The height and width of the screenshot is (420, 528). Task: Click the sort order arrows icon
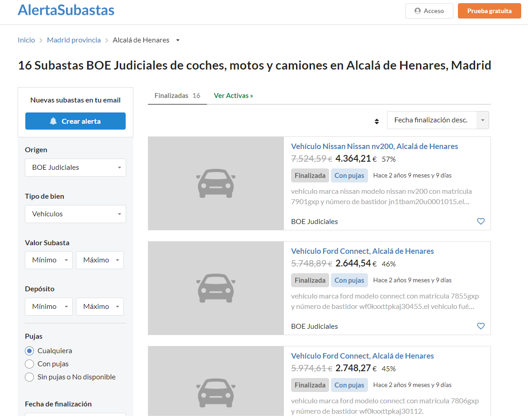pyautogui.click(x=377, y=121)
